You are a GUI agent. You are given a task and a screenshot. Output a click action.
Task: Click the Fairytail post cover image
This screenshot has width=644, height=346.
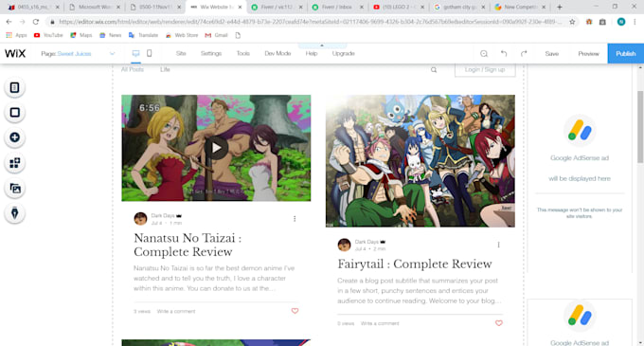(420, 161)
